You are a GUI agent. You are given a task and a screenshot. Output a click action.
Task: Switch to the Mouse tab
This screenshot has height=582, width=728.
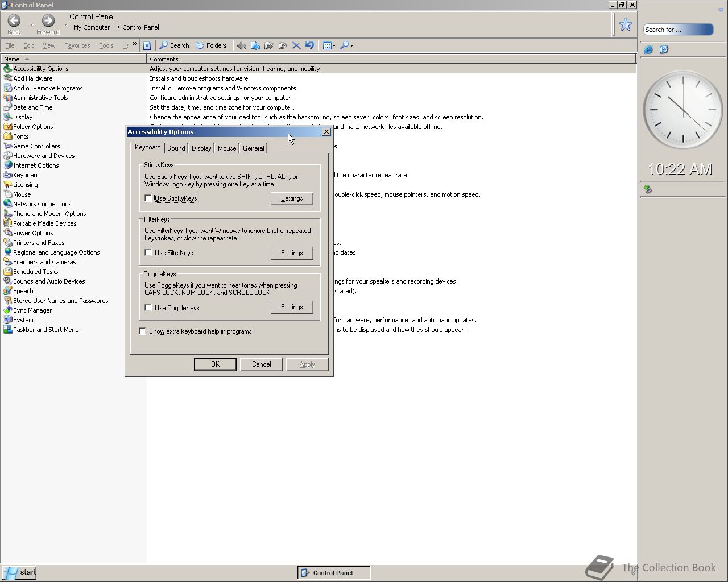[227, 148]
